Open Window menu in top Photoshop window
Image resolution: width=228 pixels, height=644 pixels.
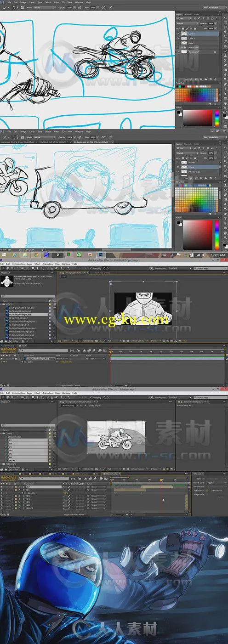pyautogui.click(x=78, y=3)
